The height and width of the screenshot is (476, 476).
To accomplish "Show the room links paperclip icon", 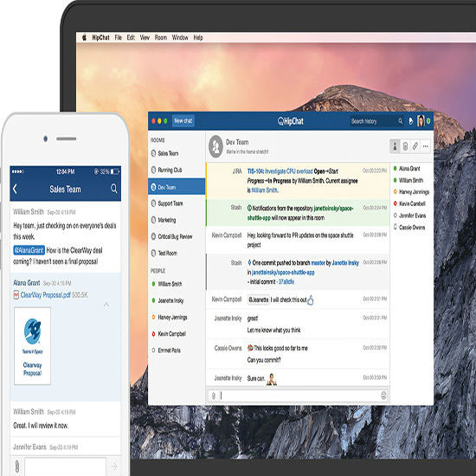I will click(415, 146).
